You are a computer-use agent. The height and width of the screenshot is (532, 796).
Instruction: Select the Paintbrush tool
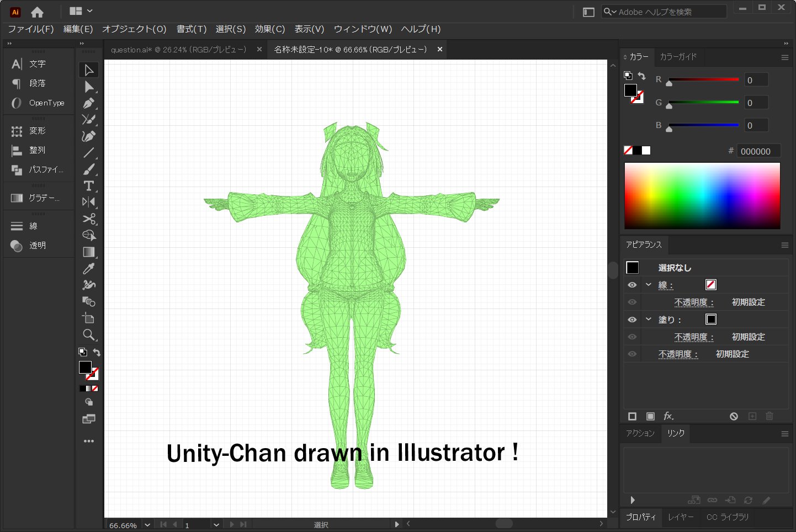click(88, 169)
